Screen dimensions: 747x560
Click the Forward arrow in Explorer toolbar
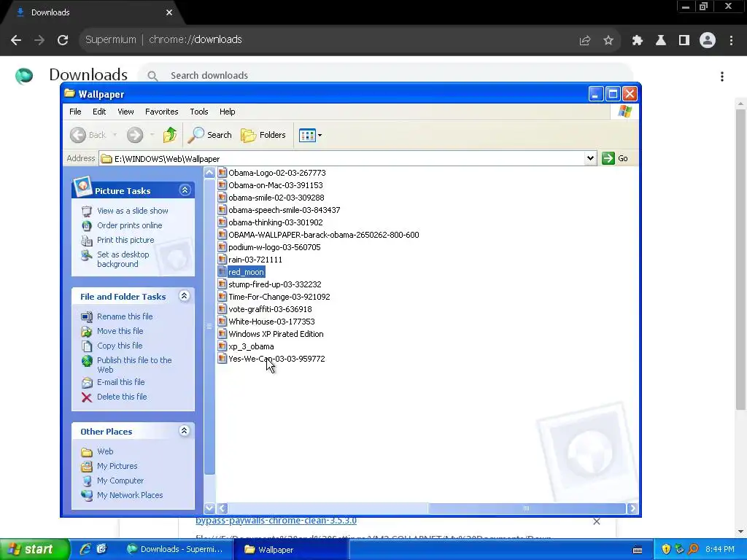pos(135,135)
